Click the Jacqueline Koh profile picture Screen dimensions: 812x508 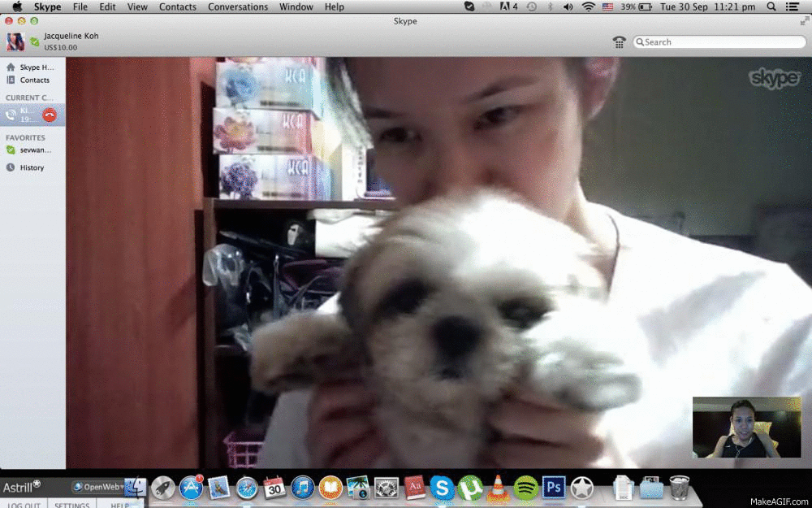(15, 41)
